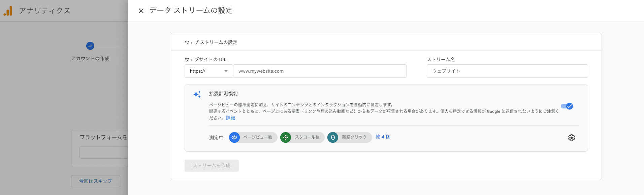Viewport: 644px width, 195px height.
Task: Show the 他 4 個 additional measurements
Action: pos(383,137)
